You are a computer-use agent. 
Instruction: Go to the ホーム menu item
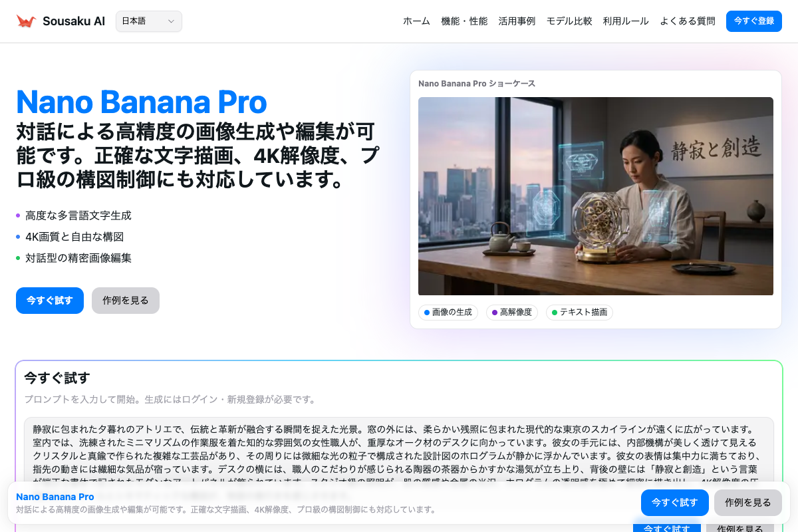click(x=416, y=21)
